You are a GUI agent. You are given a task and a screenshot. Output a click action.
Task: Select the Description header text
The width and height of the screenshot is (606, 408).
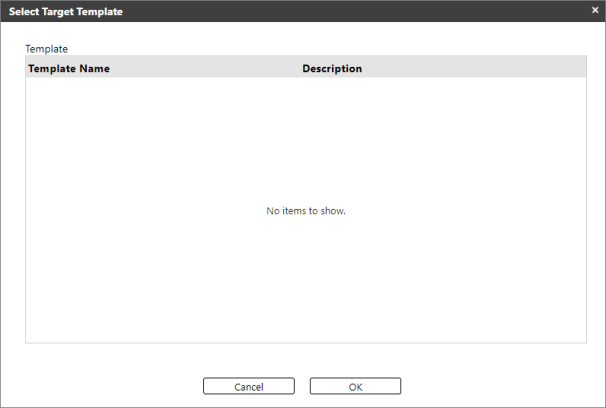click(332, 69)
